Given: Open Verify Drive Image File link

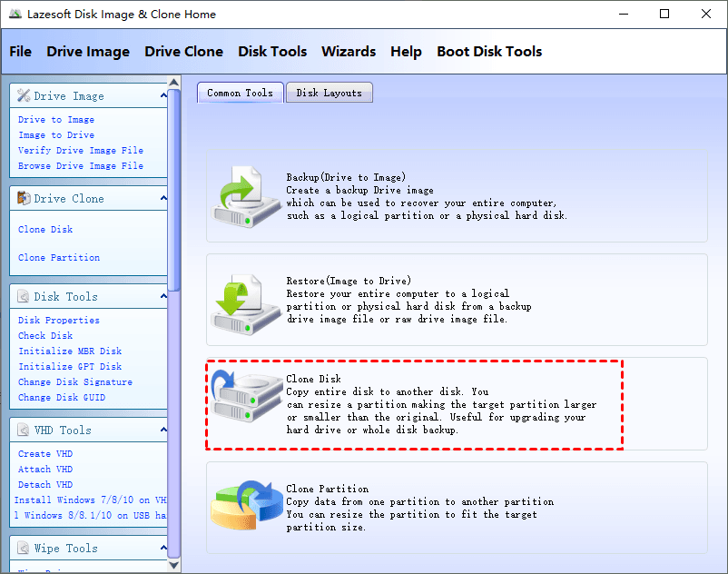Looking at the screenshot, I should coord(81,151).
